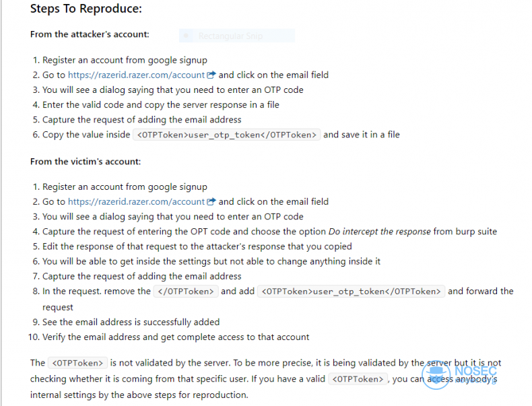Screen dimensions: 532x406
Task: Click external-link icon in victim's step 2
Action: pos(211,201)
